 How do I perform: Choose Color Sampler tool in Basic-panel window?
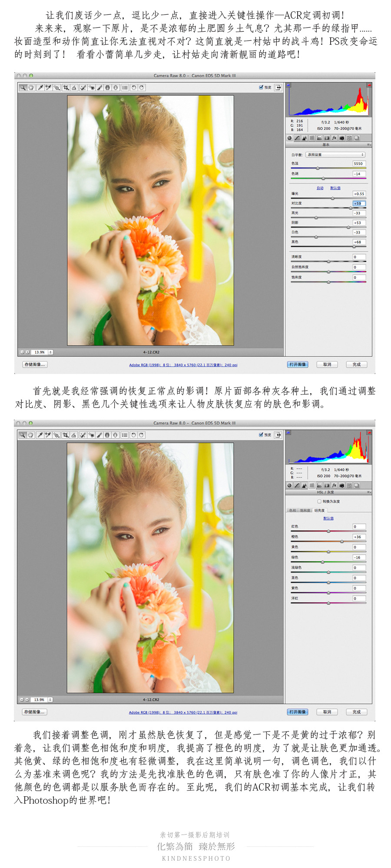pos(48,87)
